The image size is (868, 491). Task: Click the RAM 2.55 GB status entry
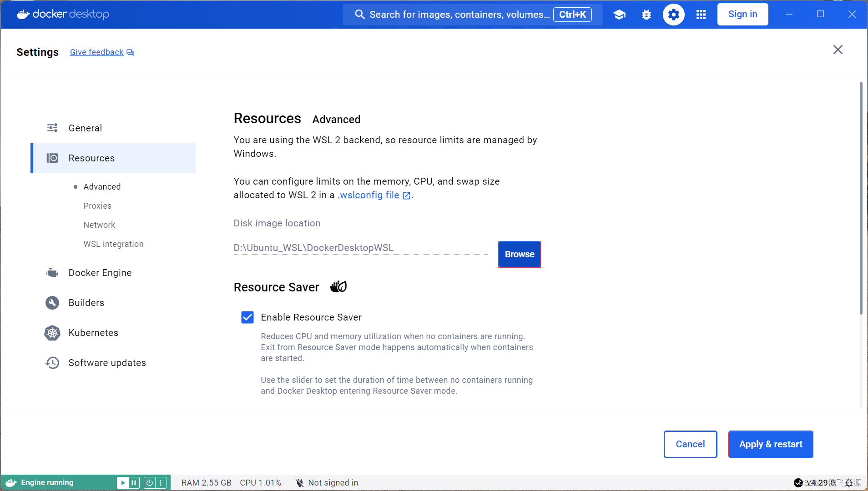[207, 483]
